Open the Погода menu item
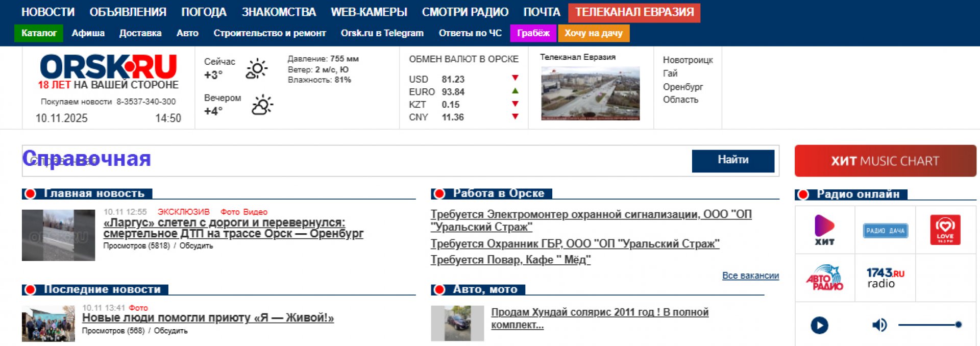980x346 pixels. 204,12
